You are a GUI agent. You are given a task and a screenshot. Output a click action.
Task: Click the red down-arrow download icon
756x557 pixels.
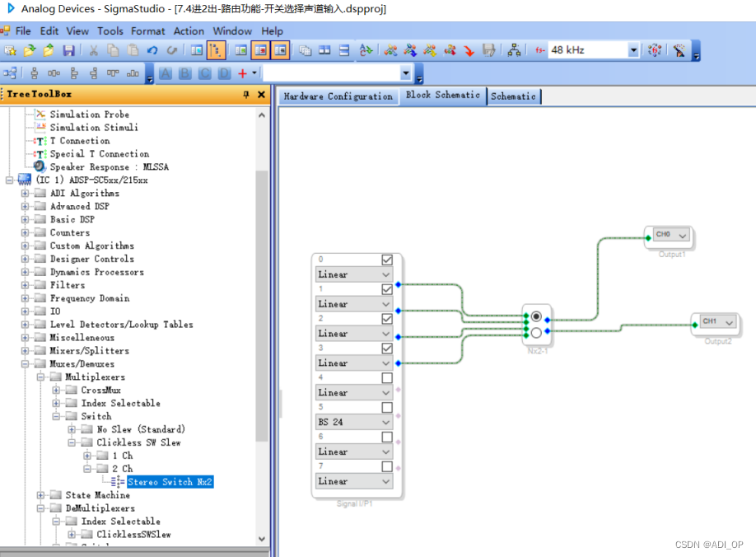(469, 50)
